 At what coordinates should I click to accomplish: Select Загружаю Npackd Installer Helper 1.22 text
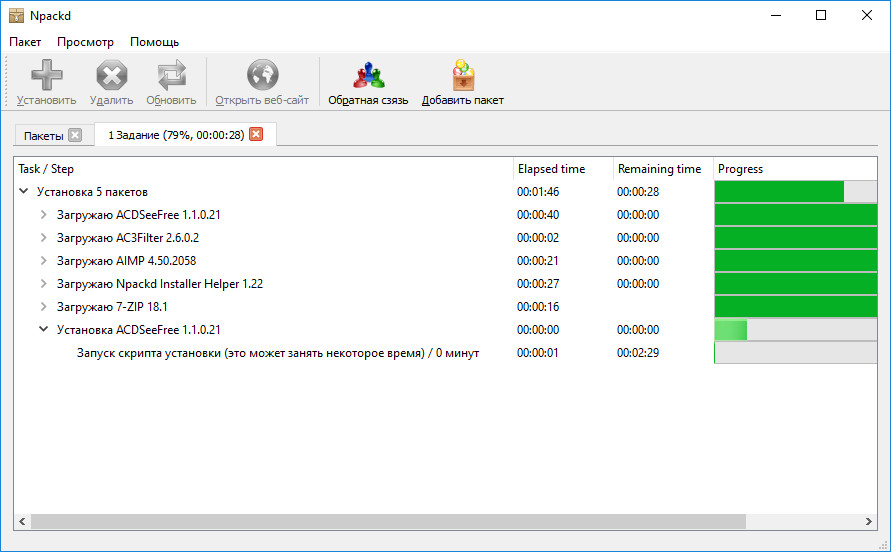point(160,284)
